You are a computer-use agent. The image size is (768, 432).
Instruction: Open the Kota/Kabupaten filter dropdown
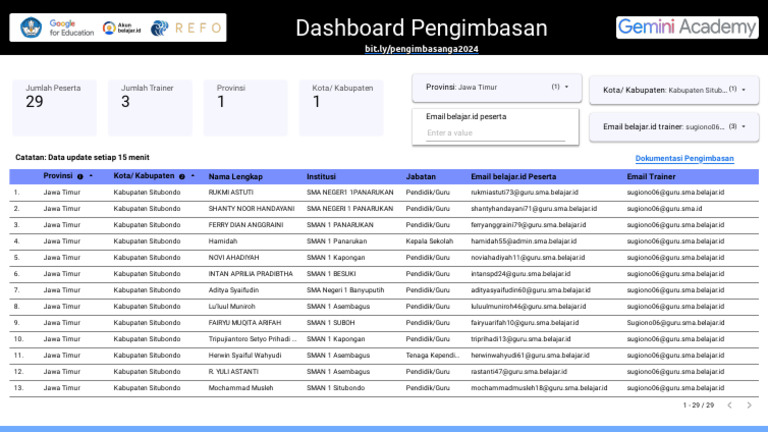[674, 90]
